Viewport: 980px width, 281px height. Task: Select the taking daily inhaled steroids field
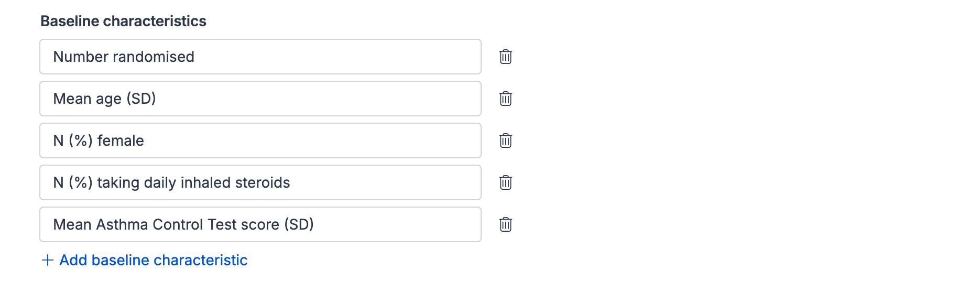[x=367, y=182]
